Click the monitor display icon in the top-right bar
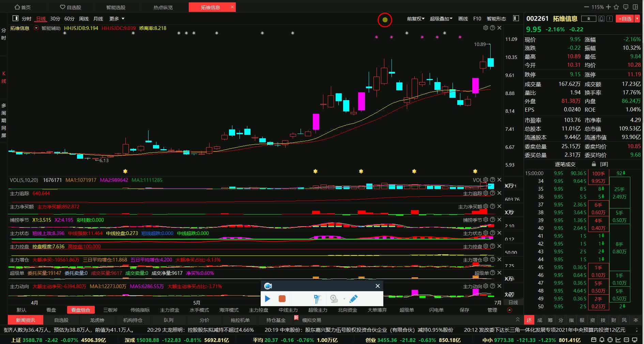 pyautogui.click(x=626, y=7)
